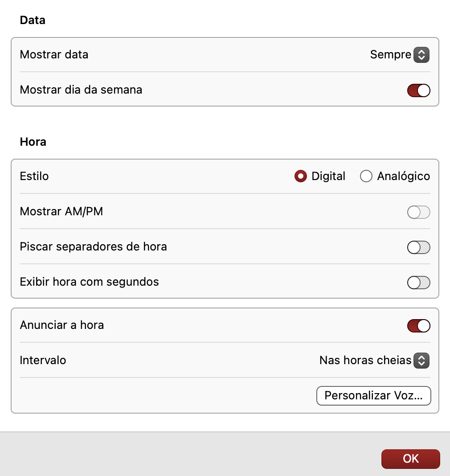Click the chevron icon beside Nas horas cheias
The image size is (450, 476).
click(x=421, y=360)
